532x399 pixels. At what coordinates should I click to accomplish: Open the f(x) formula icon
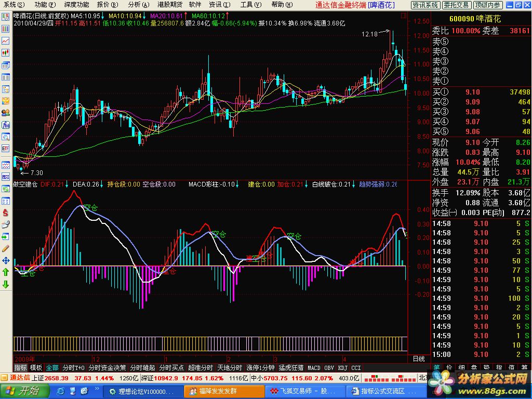(x=5, y=125)
